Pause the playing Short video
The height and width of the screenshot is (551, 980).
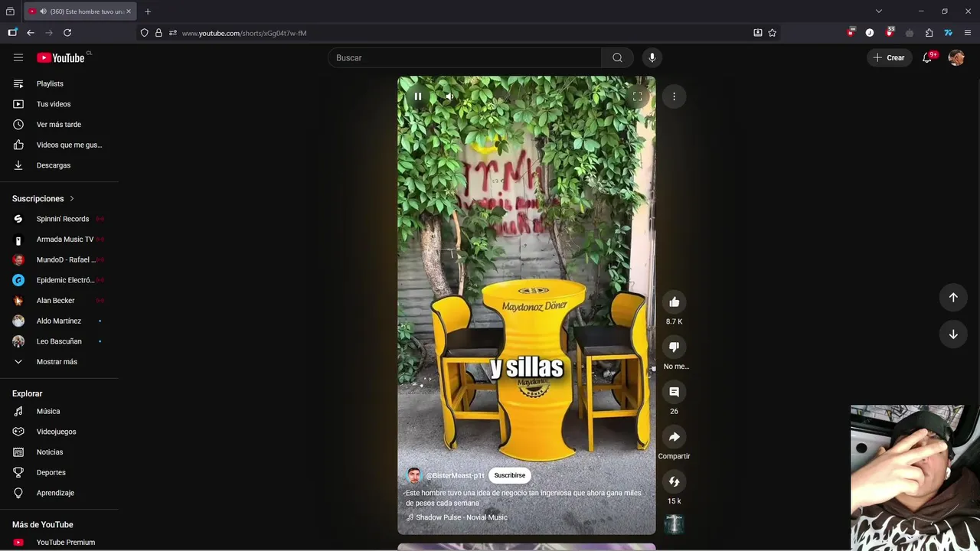click(418, 96)
